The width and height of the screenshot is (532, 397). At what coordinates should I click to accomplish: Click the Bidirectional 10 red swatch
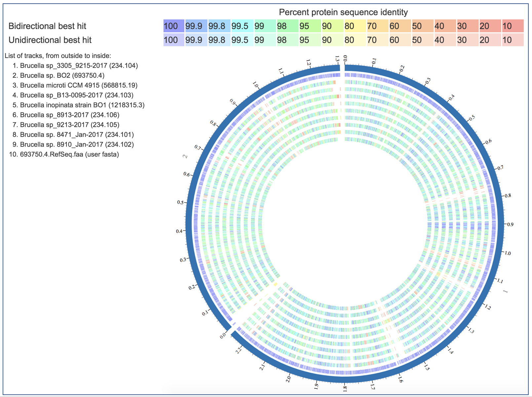click(513, 26)
